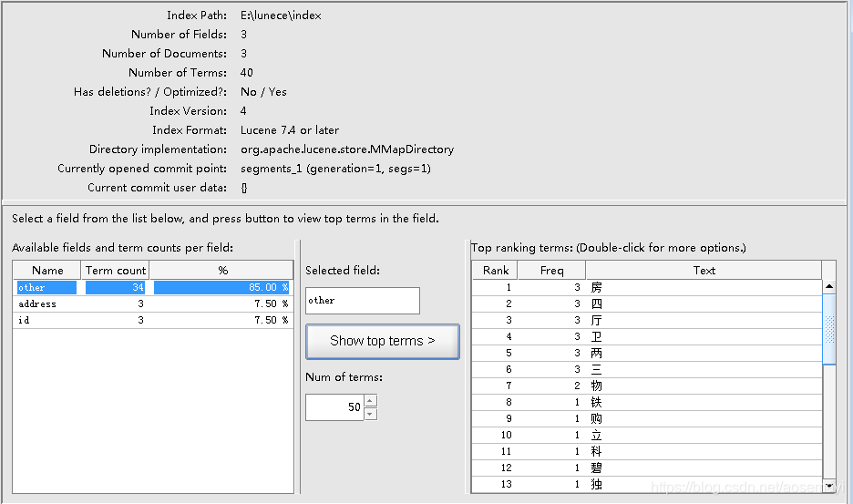Click the Num of terms input field

[334, 407]
